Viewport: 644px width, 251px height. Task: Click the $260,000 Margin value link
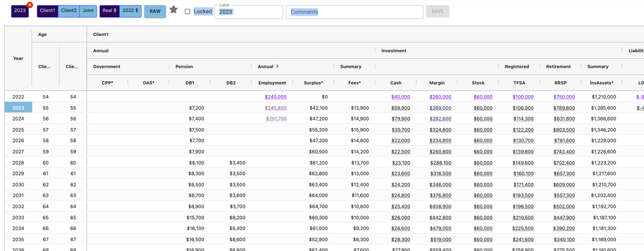point(440,97)
